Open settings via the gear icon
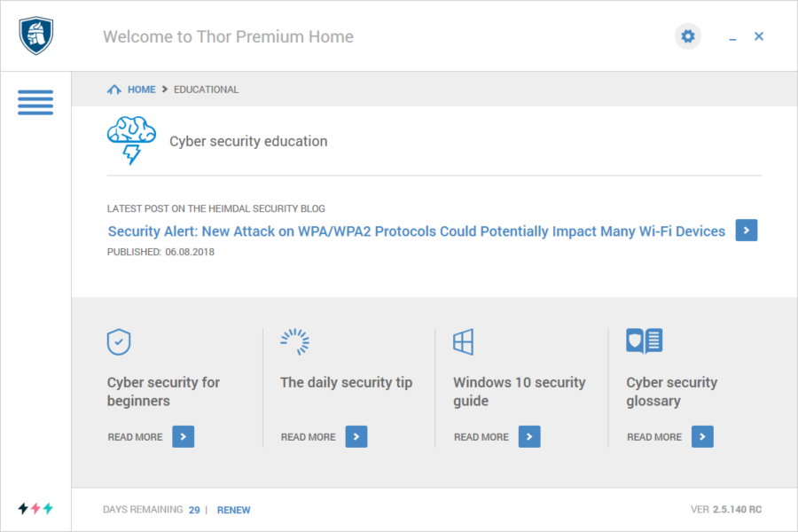This screenshot has width=798, height=532. click(x=687, y=36)
